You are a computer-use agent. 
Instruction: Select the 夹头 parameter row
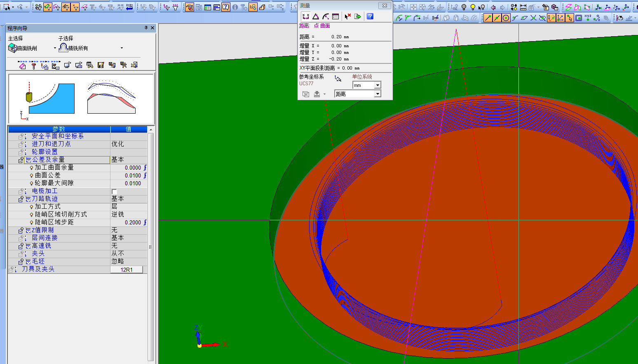(77, 254)
